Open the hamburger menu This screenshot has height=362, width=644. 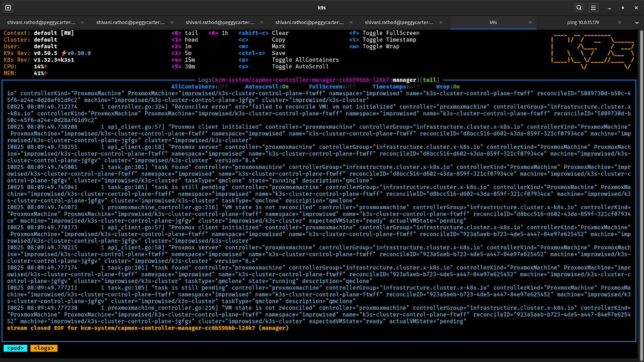(x=593, y=7)
